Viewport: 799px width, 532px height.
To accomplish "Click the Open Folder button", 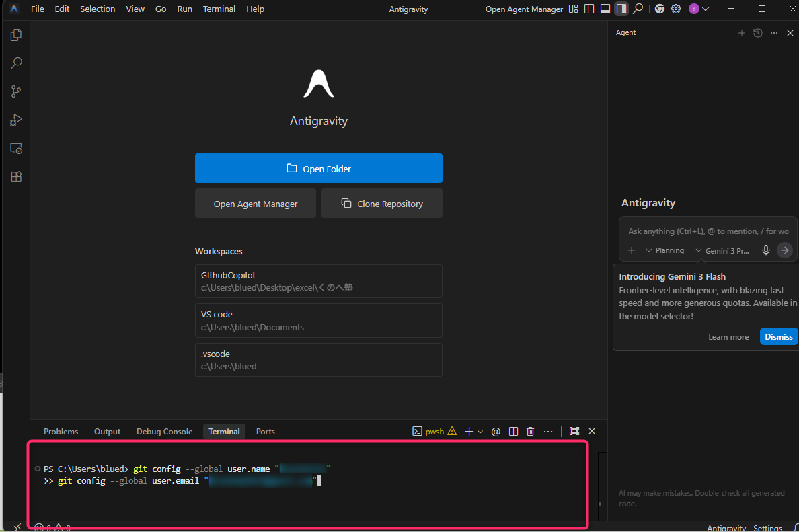I will click(x=318, y=168).
